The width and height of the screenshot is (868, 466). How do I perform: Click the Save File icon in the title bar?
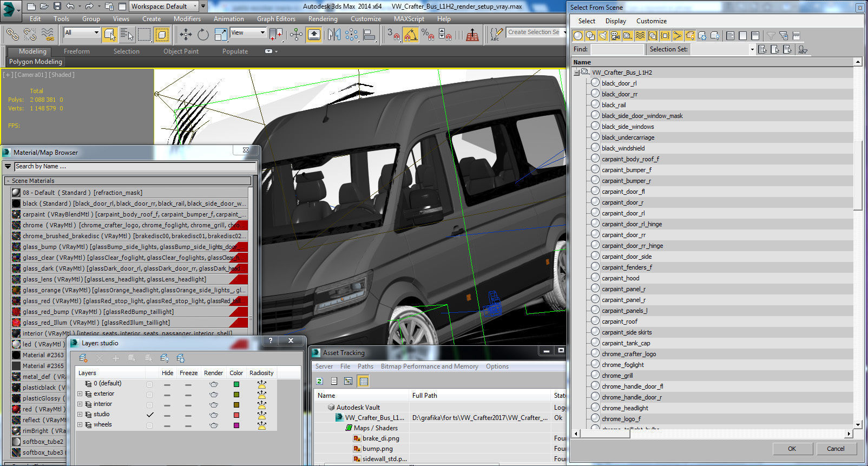coord(57,6)
